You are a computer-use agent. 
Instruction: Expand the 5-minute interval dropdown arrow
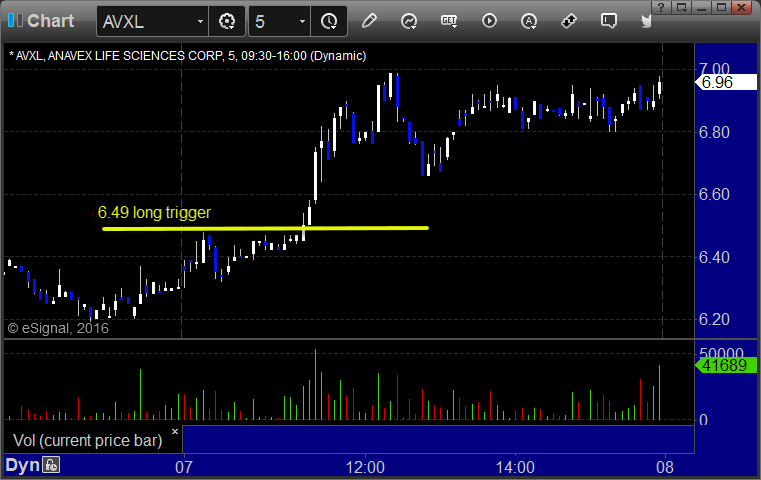302,22
